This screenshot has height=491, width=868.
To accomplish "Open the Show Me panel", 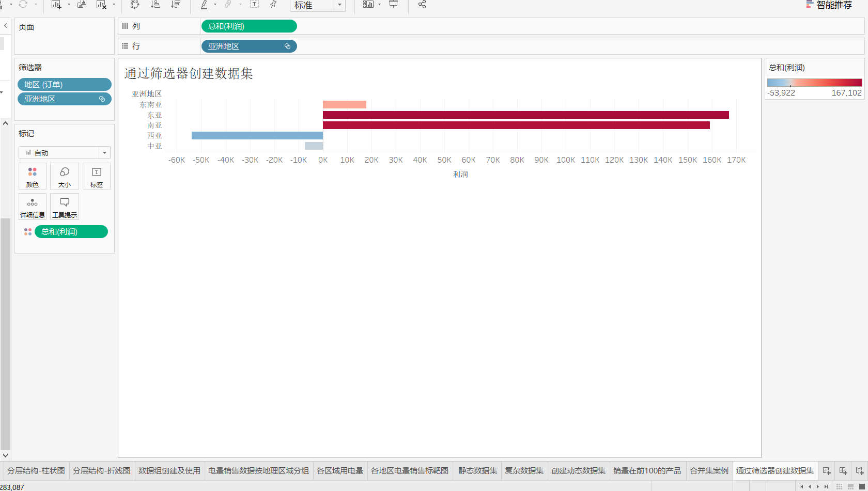I will click(829, 5).
